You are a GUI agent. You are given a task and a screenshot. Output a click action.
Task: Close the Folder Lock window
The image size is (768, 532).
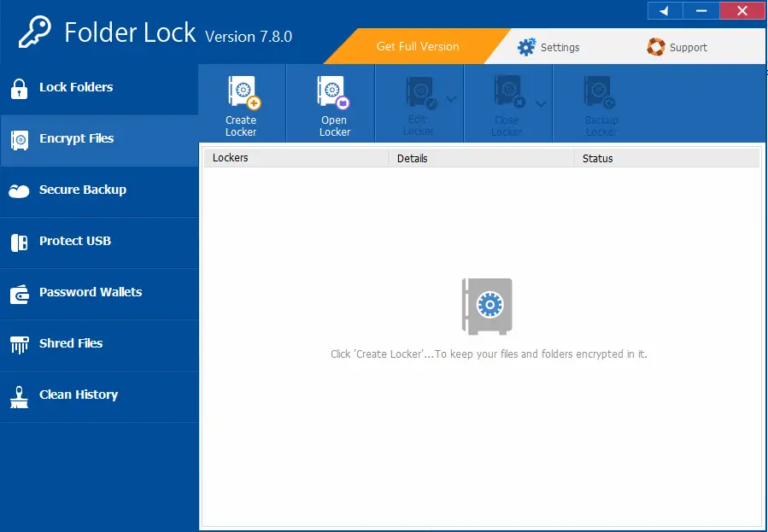(742, 10)
